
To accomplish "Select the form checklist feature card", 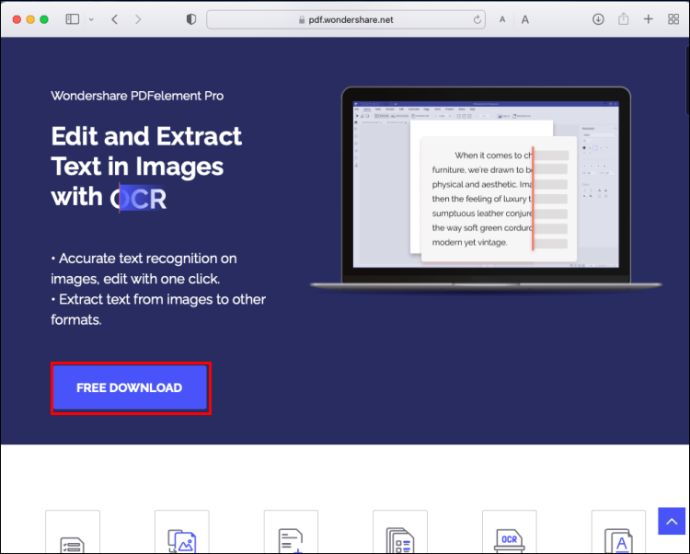I will point(73,532).
